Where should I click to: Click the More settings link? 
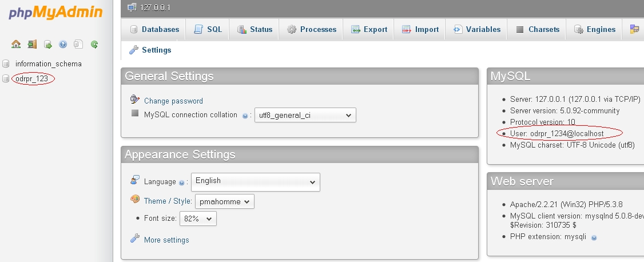pyautogui.click(x=166, y=240)
